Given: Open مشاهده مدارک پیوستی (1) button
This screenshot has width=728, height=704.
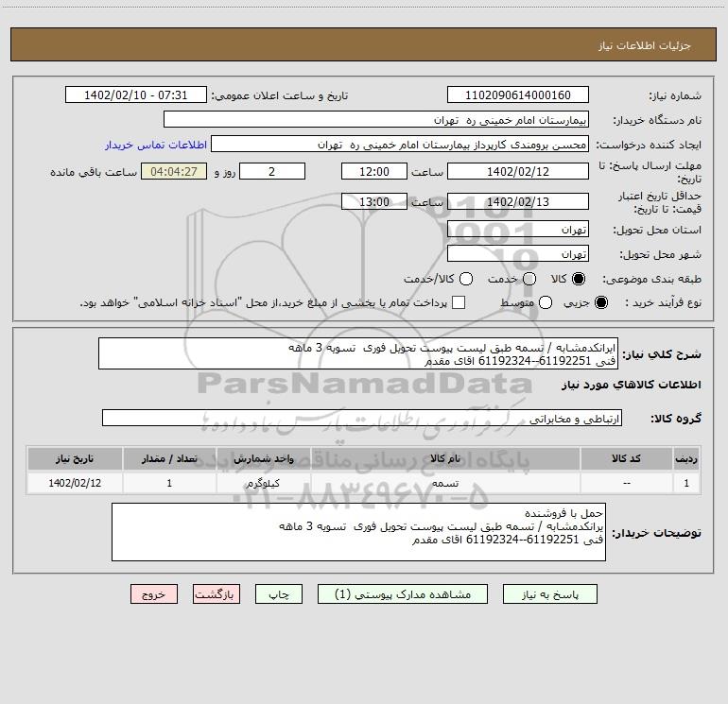Looking at the screenshot, I should click(403, 594).
